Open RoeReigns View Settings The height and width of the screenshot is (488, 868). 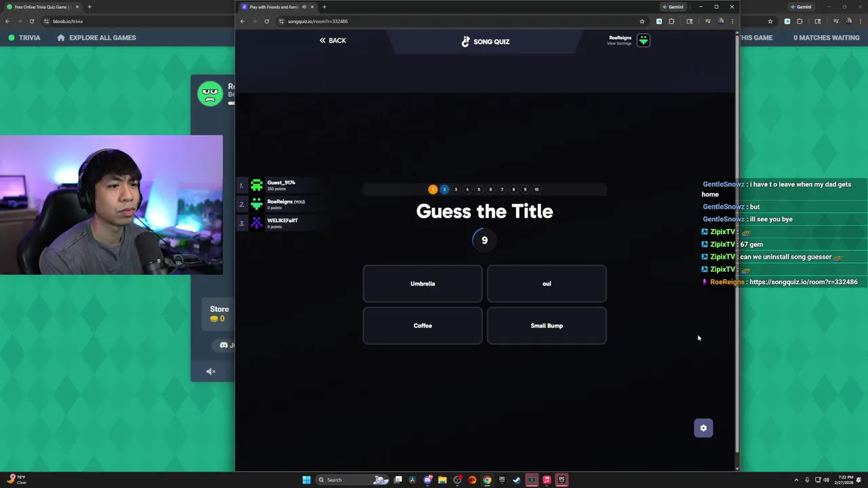click(x=619, y=41)
